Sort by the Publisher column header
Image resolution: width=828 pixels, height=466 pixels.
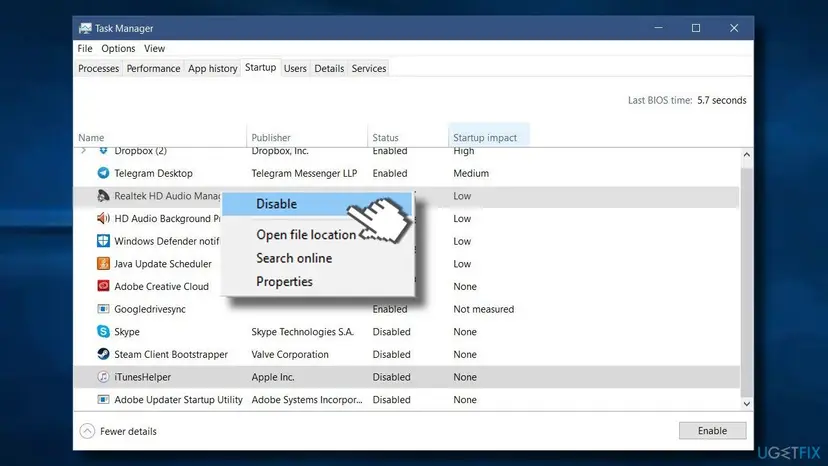[271, 138]
